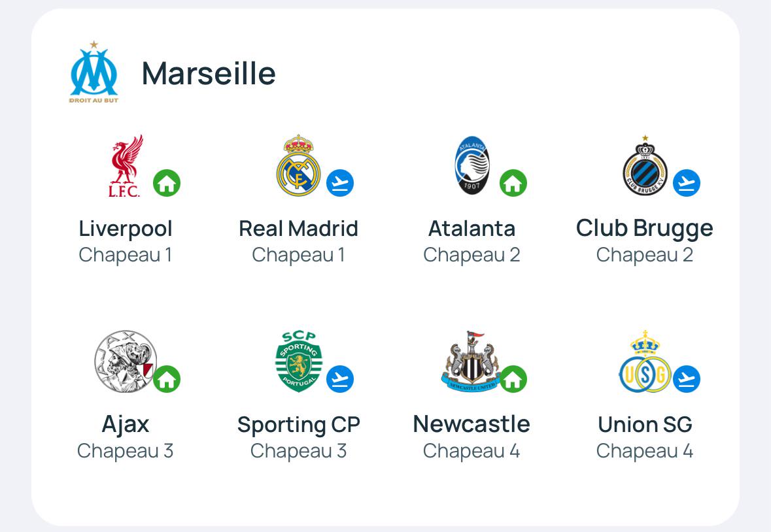Click Chapeau 4 label under Newcastle
Screen dimensions: 771x532
[471, 450]
